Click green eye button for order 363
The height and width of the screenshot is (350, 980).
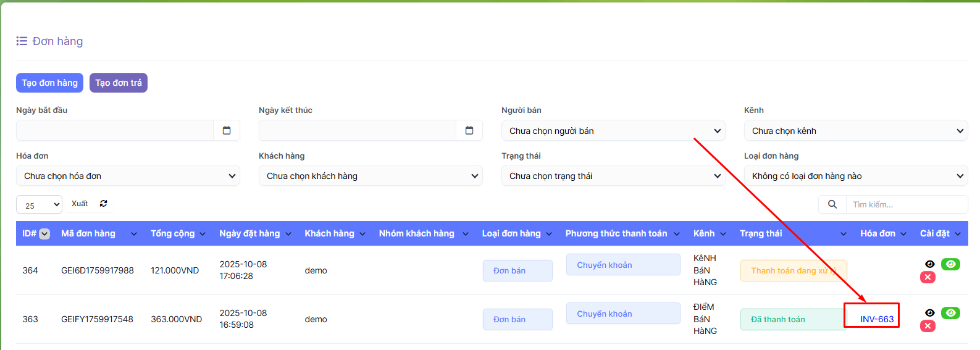(950, 313)
